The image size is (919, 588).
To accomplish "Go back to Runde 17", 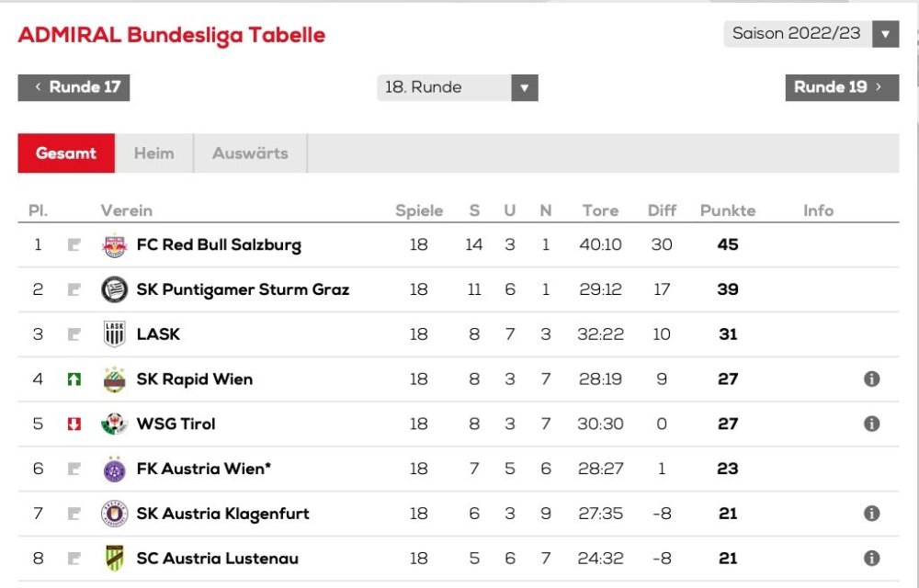I will [x=74, y=87].
